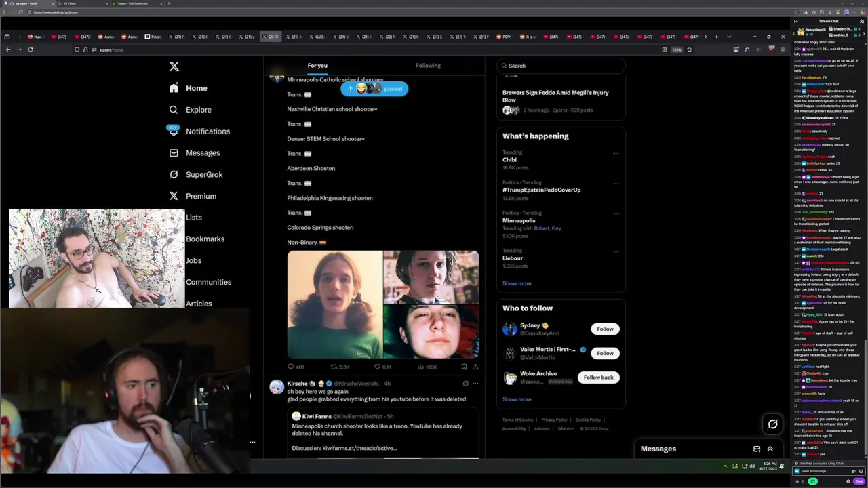
Task: Show hidden system tray icons
Action: click(725, 466)
